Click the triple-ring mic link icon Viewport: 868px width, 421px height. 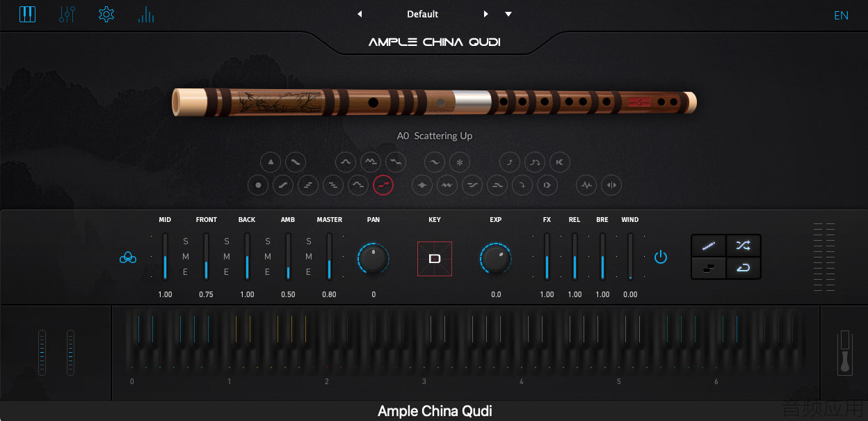127,257
